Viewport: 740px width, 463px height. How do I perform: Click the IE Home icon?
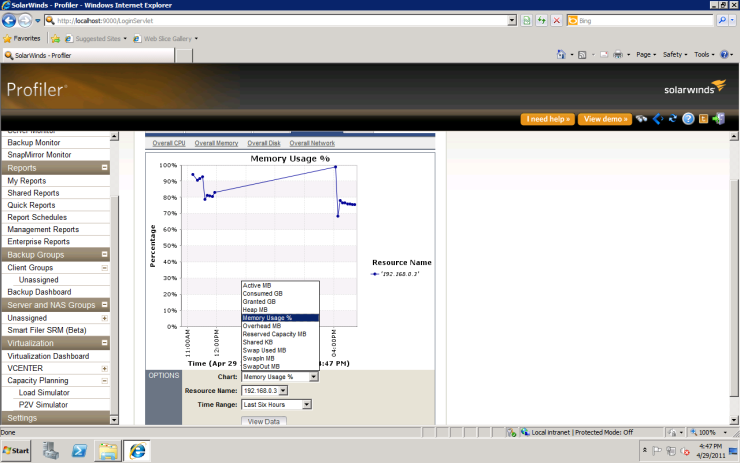tap(561, 55)
